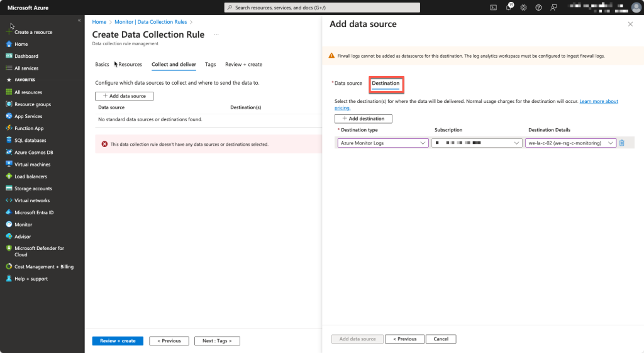Screen dimensions: 644x353
Task: Focus the search resources input field
Action: pos(322,8)
